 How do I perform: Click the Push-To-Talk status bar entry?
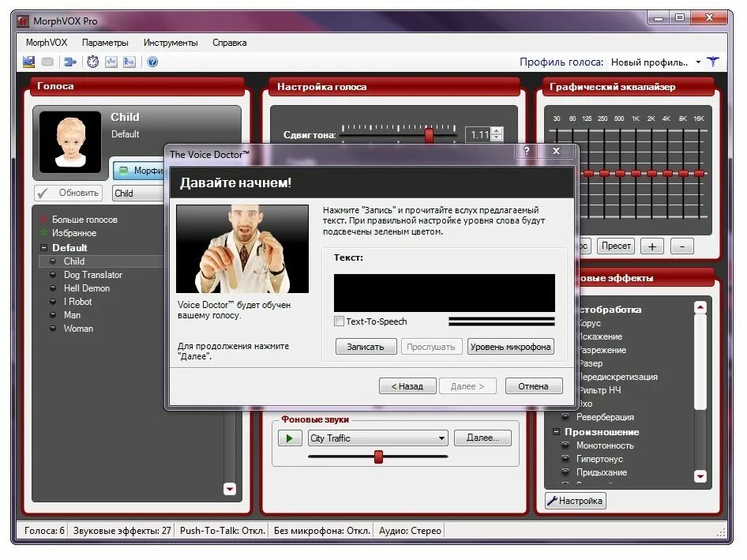(222, 531)
